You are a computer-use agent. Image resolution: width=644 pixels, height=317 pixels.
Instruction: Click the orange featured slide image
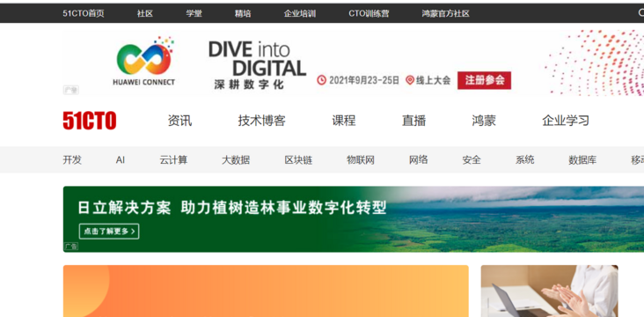(x=266, y=291)
